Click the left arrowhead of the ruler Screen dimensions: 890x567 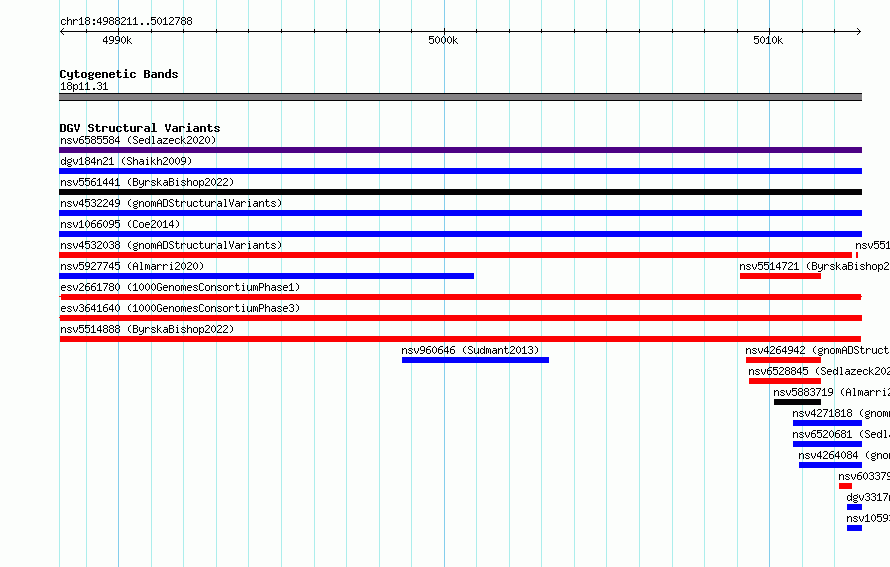(x=62, y=31)
